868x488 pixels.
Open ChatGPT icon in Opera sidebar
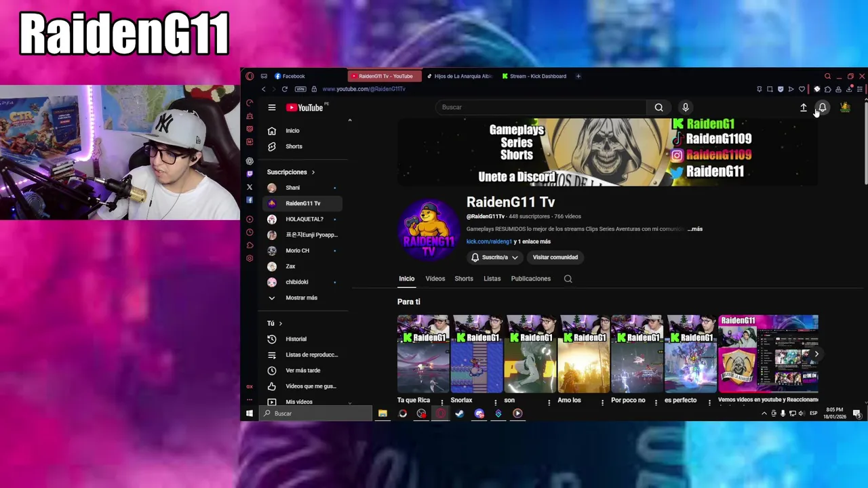250,161
